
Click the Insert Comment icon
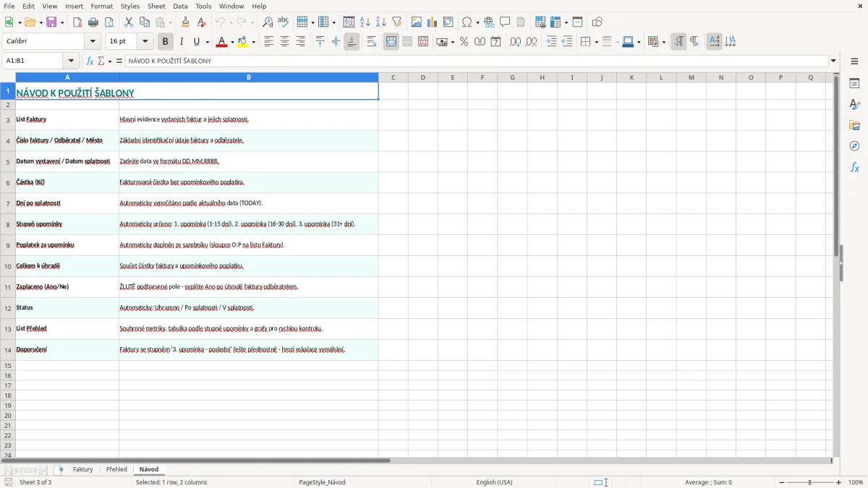(505, 22)
